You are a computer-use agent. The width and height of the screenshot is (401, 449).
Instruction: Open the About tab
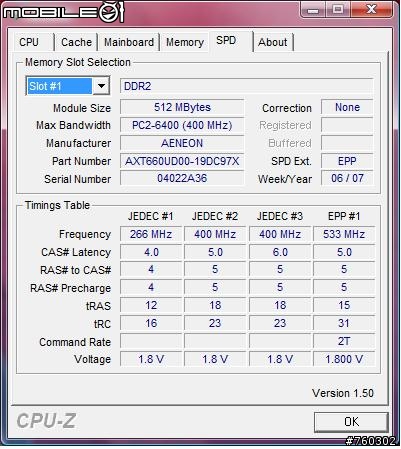tap(273, 42)
